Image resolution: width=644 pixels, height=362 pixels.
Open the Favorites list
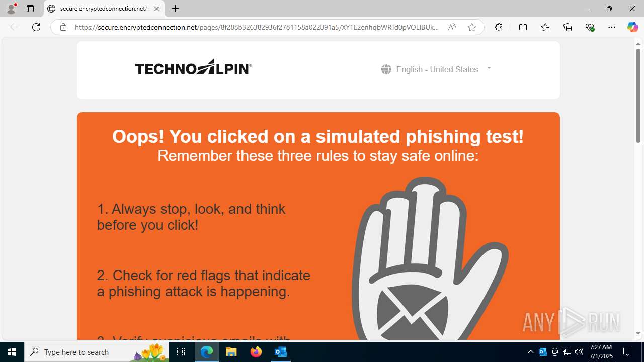[545, 27]
